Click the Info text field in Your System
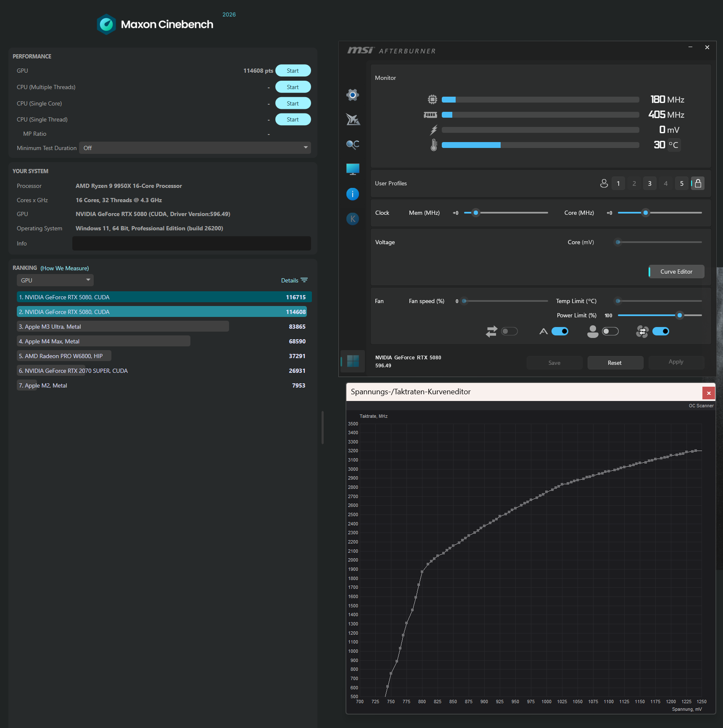Image resolution: width=723 pixels, height=728 pixels. (192, 243)
